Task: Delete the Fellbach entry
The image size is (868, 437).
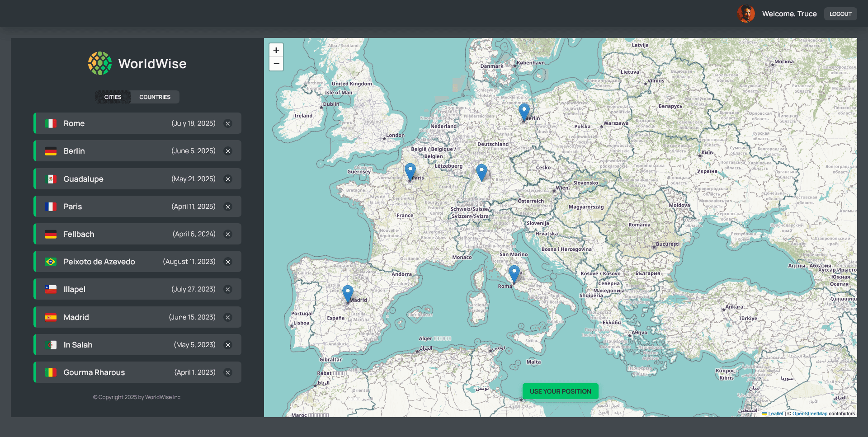Action: 228,234
